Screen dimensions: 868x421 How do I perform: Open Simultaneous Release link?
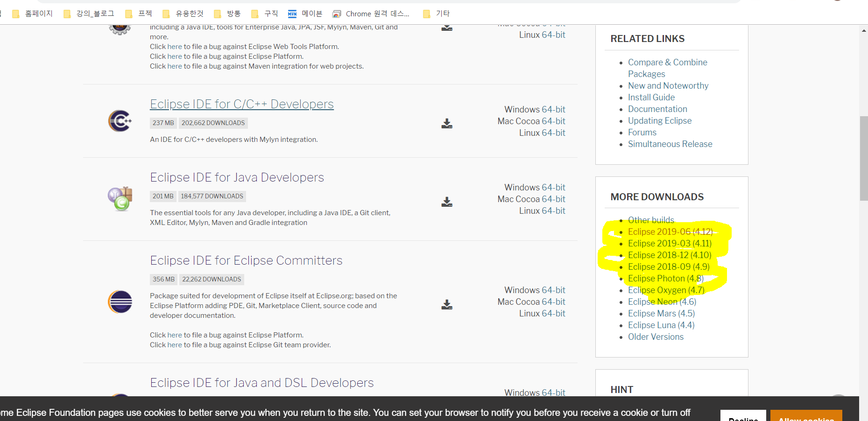(670, 144)
